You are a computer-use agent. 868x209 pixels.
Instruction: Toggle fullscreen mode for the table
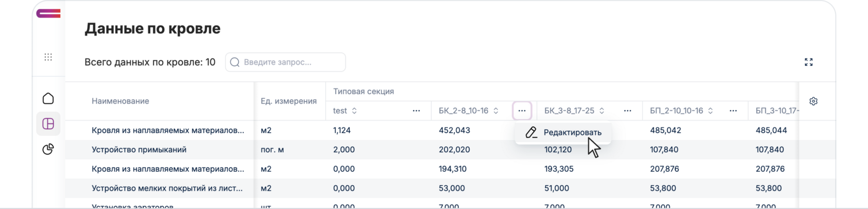click(x=809, y=62)
